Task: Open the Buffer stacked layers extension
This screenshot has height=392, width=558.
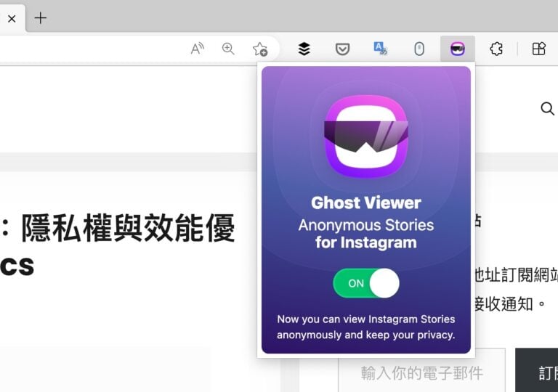Action: coord(304,49)
